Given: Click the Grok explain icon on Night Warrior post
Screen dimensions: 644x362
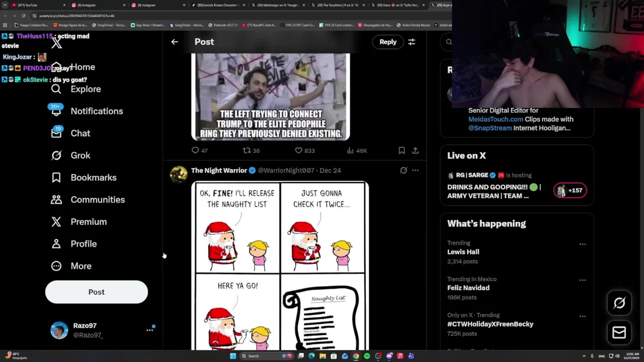Looking at the screenshot, I should 404,170.
